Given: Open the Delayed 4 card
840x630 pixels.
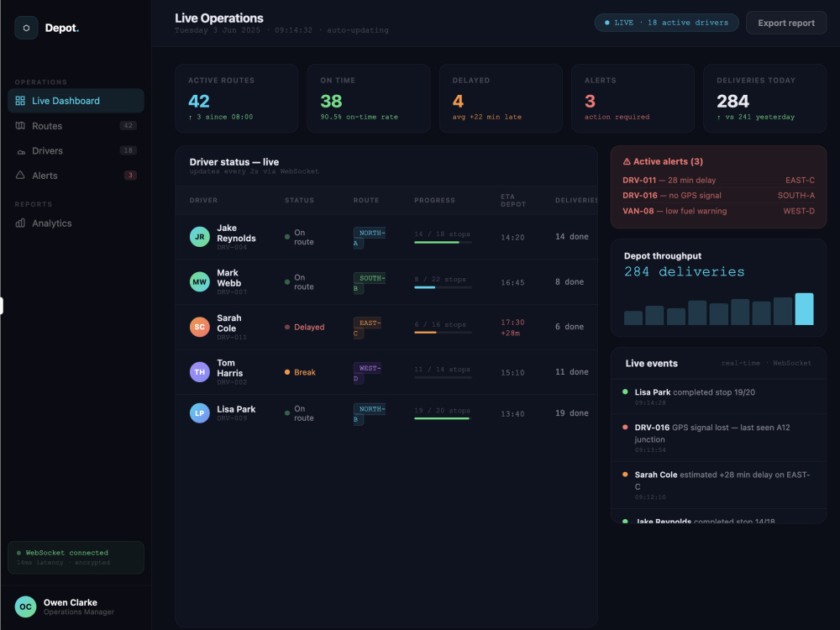Looking at the screenshot, I should click(x=501, y=98).
